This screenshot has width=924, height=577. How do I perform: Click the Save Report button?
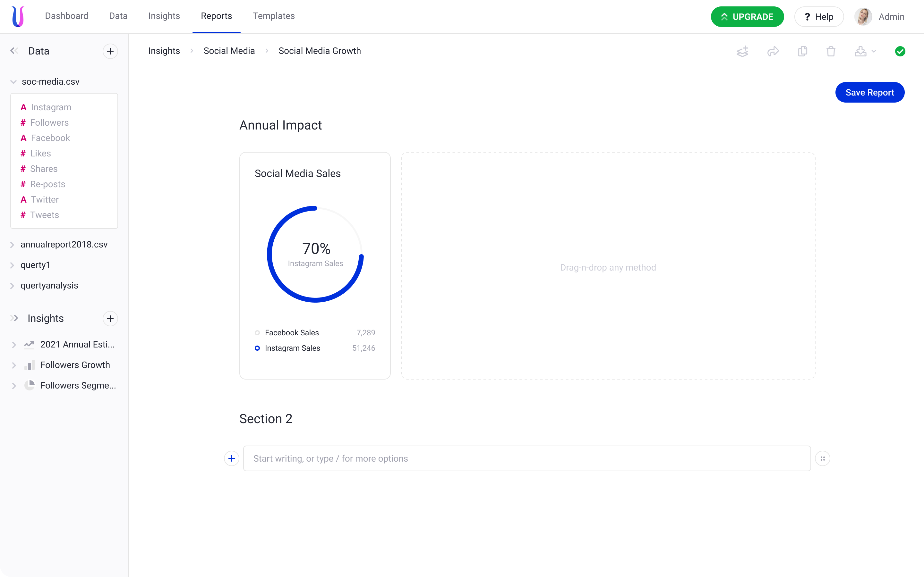click(869, 92)
